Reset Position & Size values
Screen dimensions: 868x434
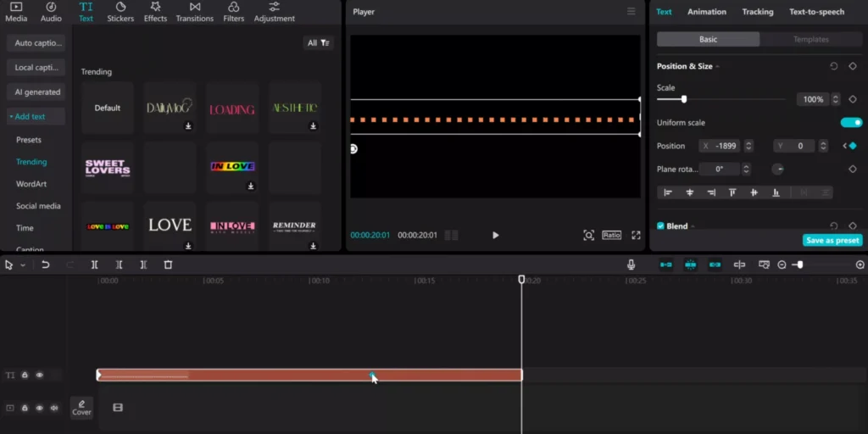[x=834, y=66]
